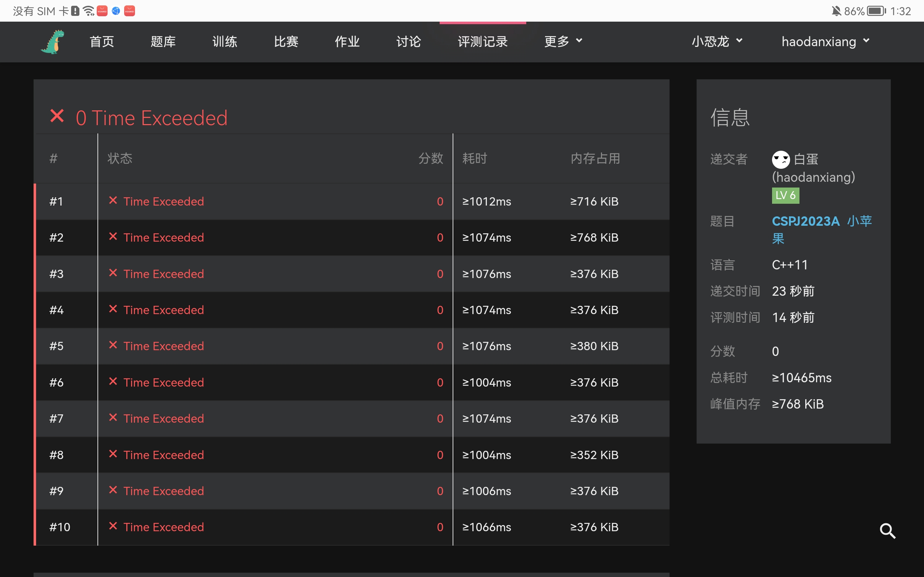This screenshot has height=577, width=924.
Task: Click the 白蛋 submitter name link
Action: point(806,159)
